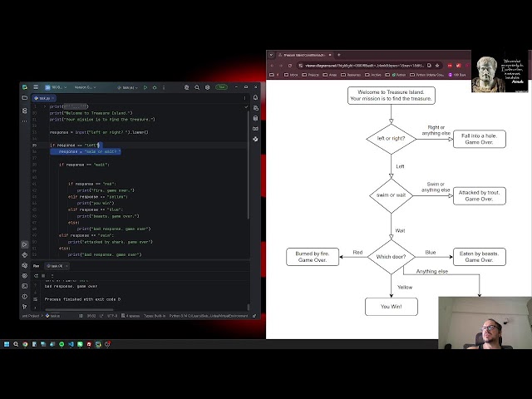Screen dimensions: 532x399
Task: Click the 'You Win!' box in flowchart
Action: 392,307
